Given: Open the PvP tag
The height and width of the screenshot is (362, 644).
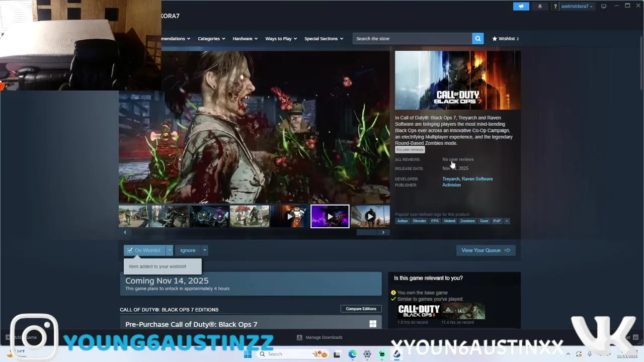Looking at the screenshot, I should click(x=497, y=221).
